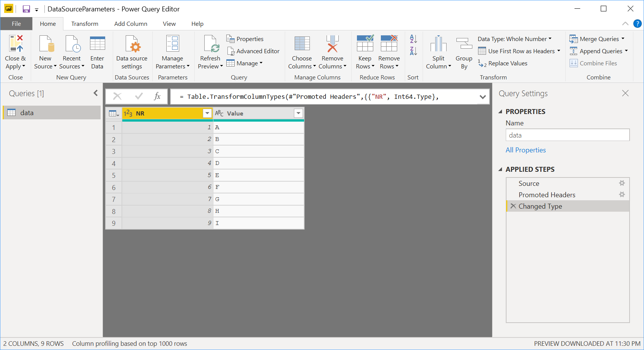The height and width of the screenshot is (350, 644).
Task: Delete the Changed Type step
Action: pyautogui.click(x=513, y=206)
